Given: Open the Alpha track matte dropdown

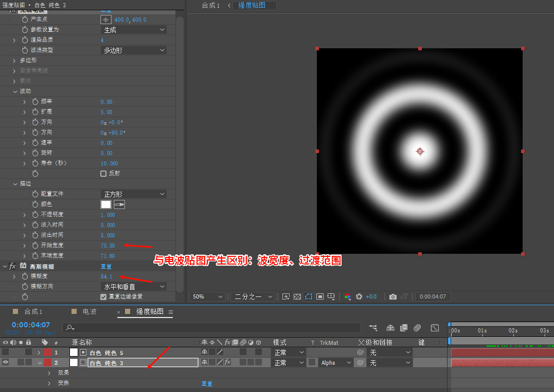Looking at the screenshot, I should pyautogui.click(x=335, y=363).
